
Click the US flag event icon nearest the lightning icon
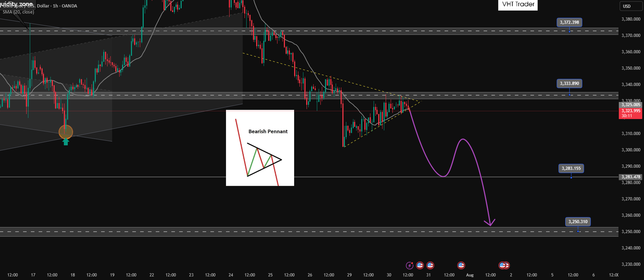(x=420, y=265)
